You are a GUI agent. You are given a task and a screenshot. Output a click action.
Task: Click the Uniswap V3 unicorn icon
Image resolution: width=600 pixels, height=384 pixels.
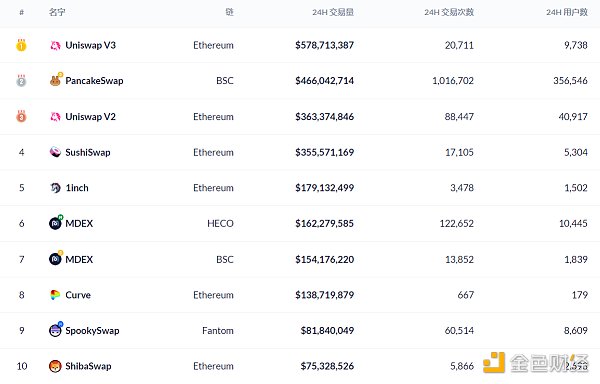(55, 46)
